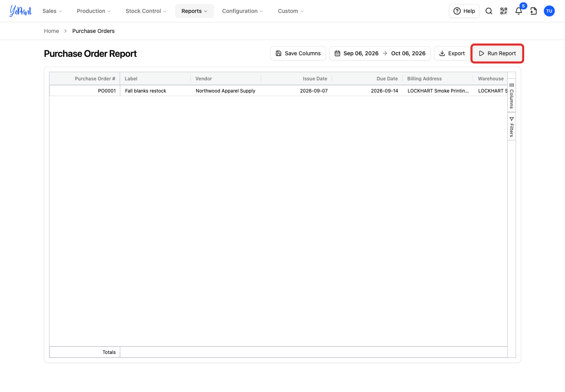Click the Save Columns button
Screen dimensions: 565x392
pyautogui.click(x=298, y=53)
